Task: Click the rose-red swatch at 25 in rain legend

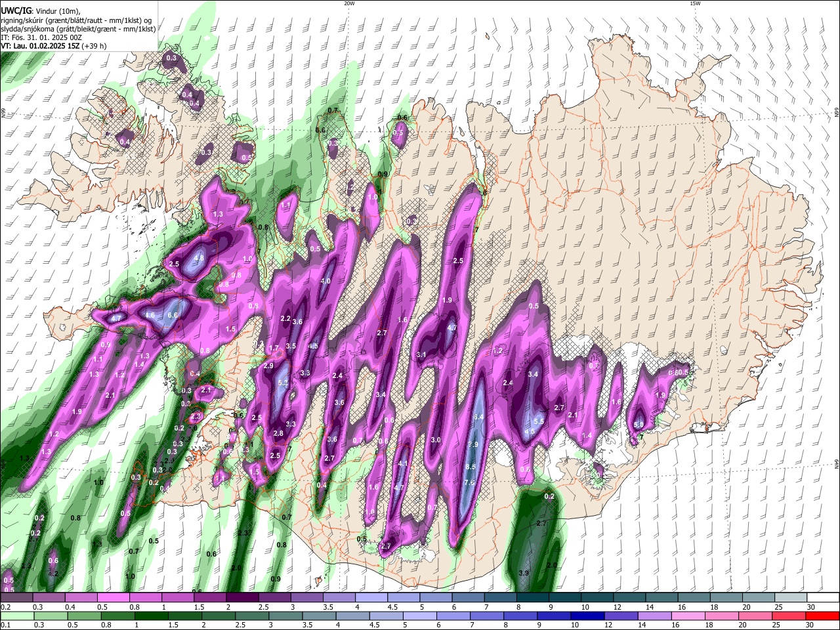Action: click(x=789, y=616)
